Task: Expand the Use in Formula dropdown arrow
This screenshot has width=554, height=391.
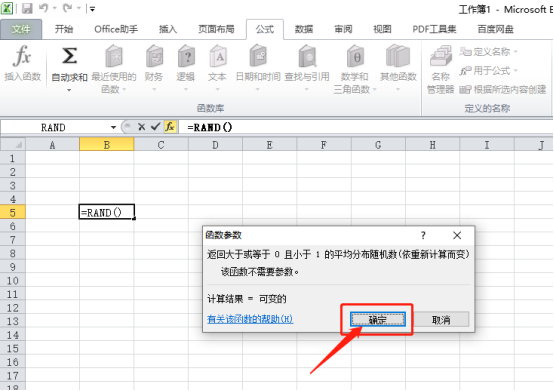Action: pos(515,71)
